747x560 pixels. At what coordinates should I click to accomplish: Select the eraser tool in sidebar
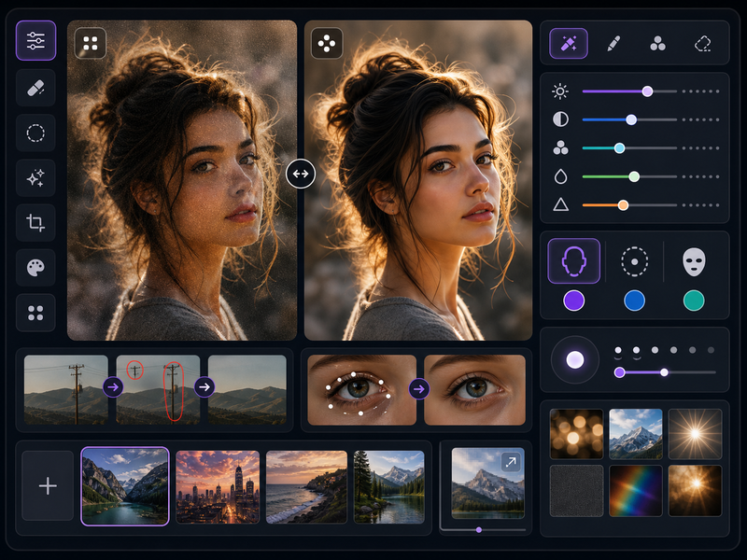tap(35, 88)
